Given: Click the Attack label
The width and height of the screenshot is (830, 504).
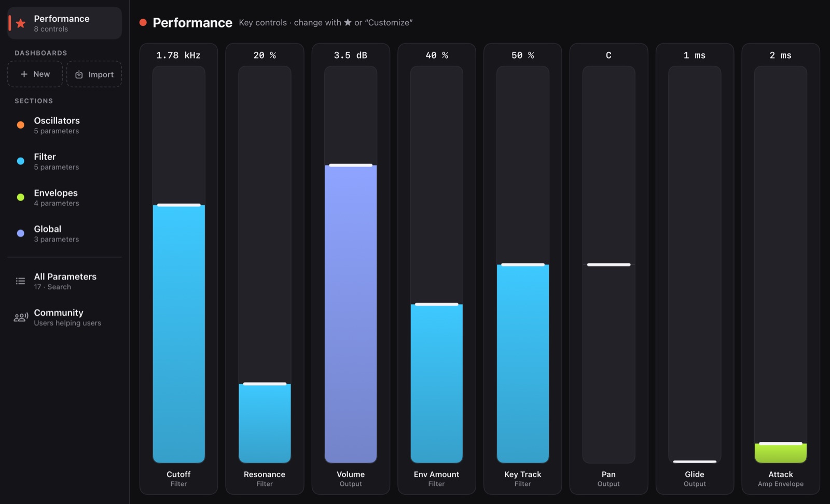Looking at the screenshot, I should click(x=781, y=474).
